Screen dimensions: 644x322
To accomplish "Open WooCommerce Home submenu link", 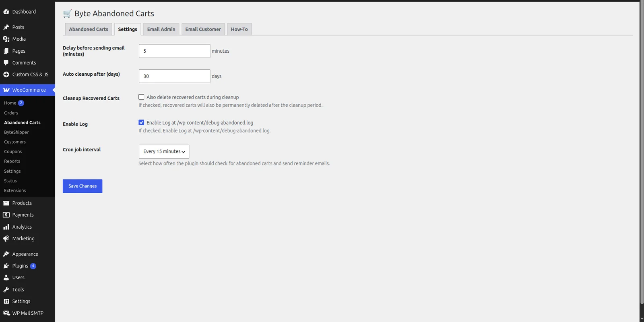I will [x=10, y=103].
